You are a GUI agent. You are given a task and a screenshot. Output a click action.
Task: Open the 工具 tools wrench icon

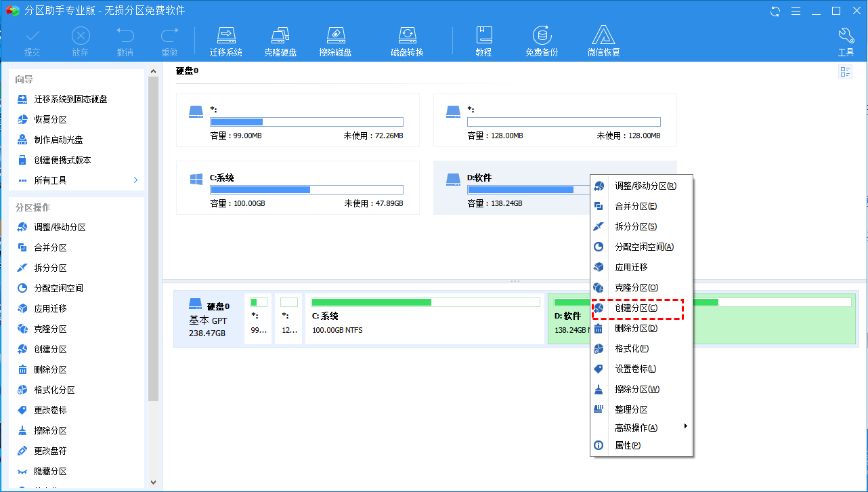pyautogui.click(x=846, y=41)
